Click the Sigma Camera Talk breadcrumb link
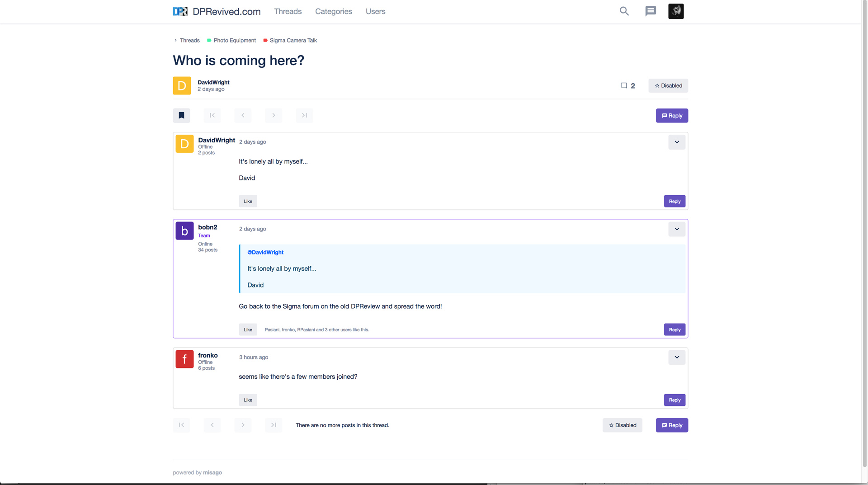 coord(293,40)
